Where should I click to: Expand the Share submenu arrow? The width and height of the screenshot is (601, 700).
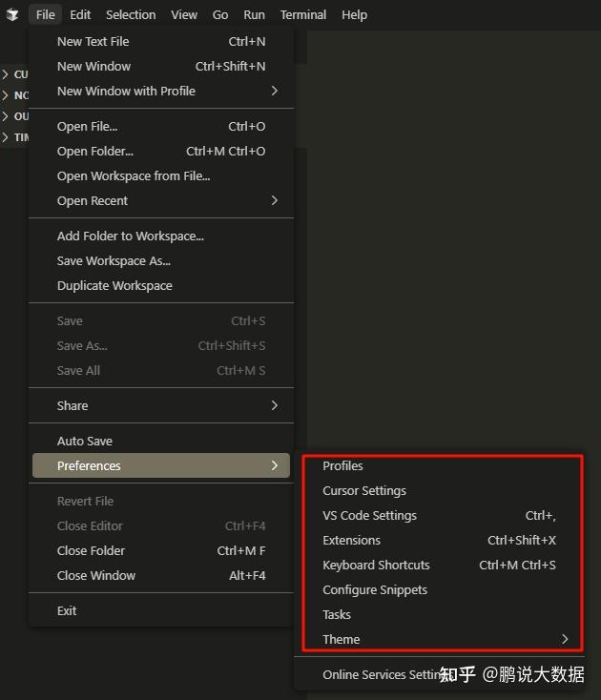pos(275,406)
